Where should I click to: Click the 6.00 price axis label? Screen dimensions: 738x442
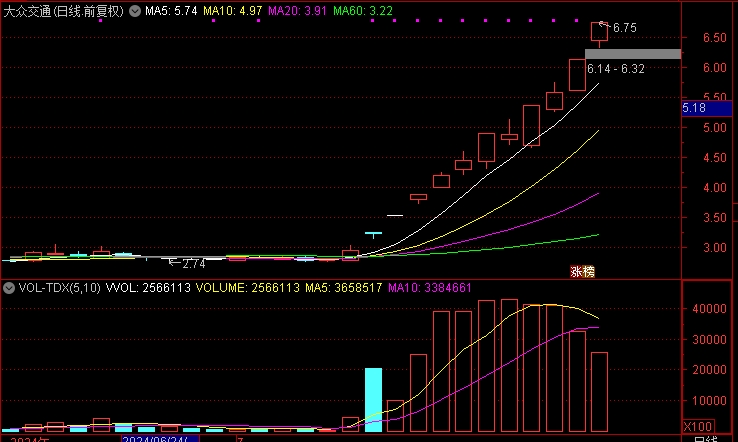tap(714, 68)
